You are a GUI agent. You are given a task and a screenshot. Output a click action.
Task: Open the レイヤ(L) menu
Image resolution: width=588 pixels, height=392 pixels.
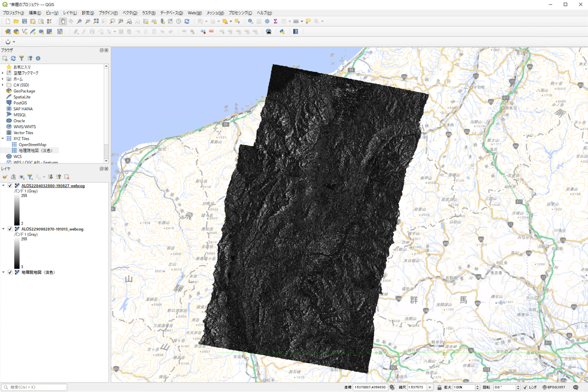(x=70, y=13)
